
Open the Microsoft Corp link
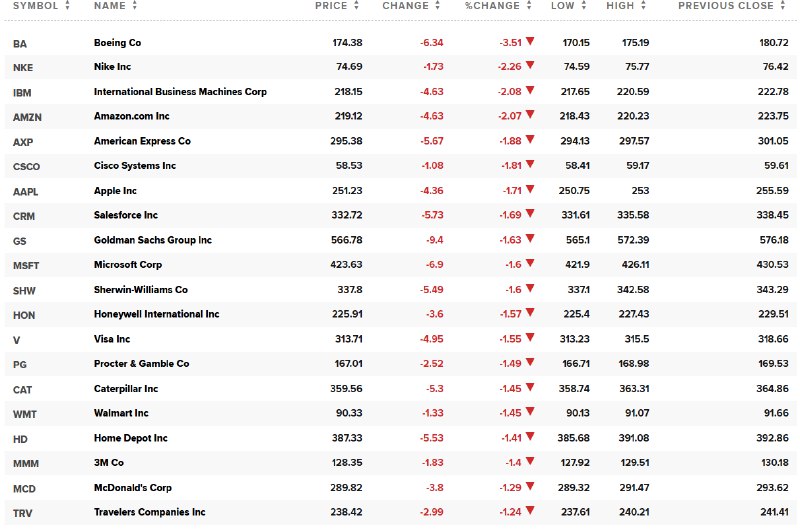pos(128,265)
